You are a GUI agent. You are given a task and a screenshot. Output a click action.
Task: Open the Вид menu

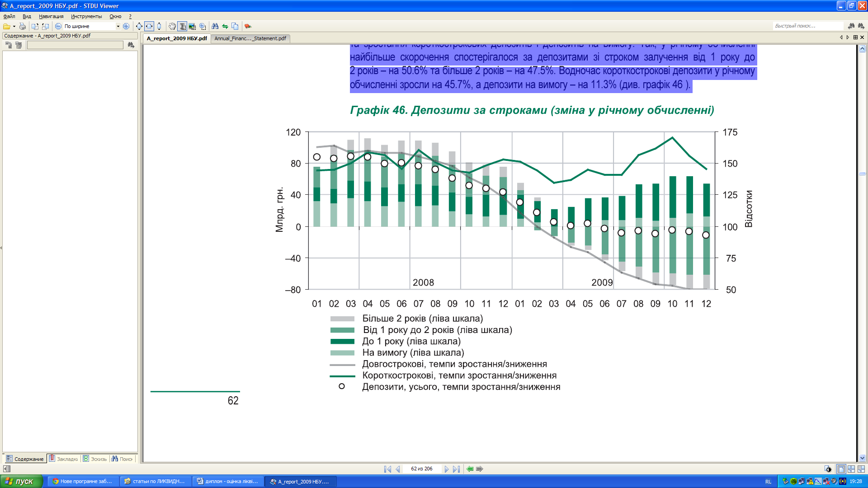coord(27,16)
